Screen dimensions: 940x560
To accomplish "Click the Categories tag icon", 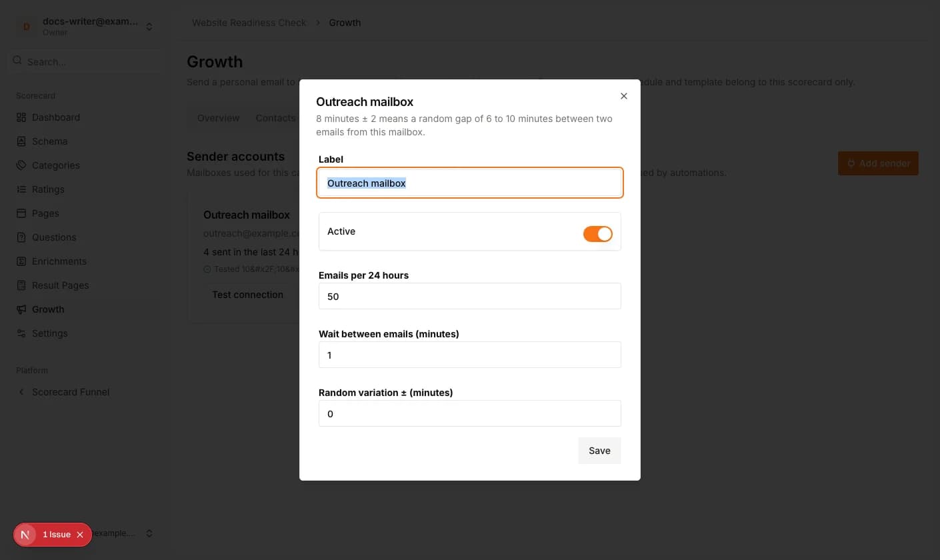I will click(x=21, y=165).
